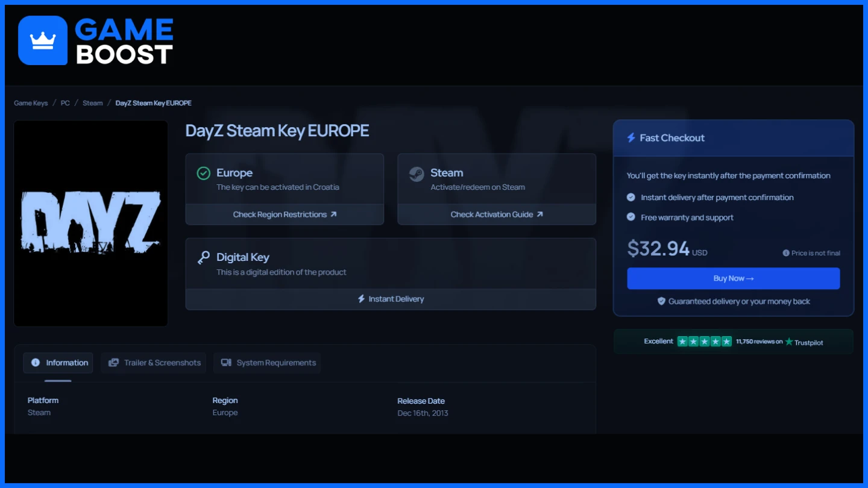Viewport: 868px width, 488px height.
Task: Click the shield icon beside Guaranteed delivery
Action: point(661,301)
